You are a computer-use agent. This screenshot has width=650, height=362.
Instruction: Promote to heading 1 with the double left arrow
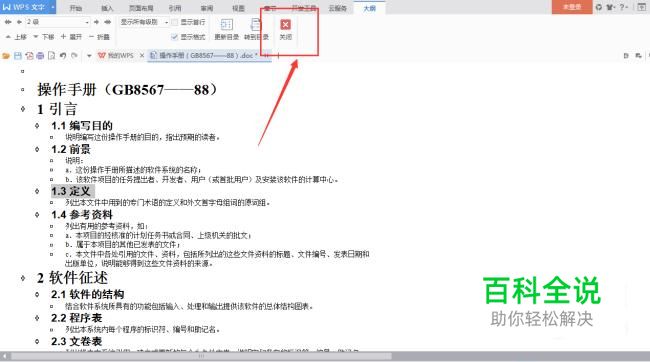tap(8, 22)
